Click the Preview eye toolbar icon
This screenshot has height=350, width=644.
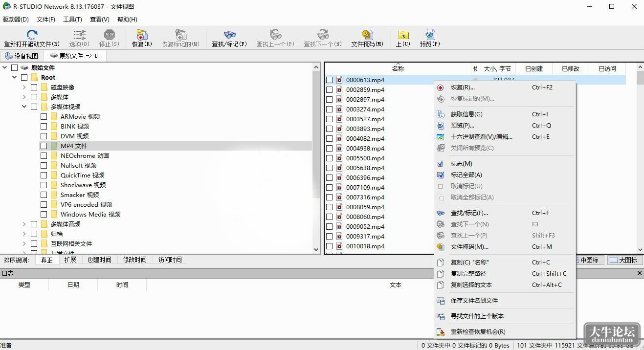click(x=430, y=35)
